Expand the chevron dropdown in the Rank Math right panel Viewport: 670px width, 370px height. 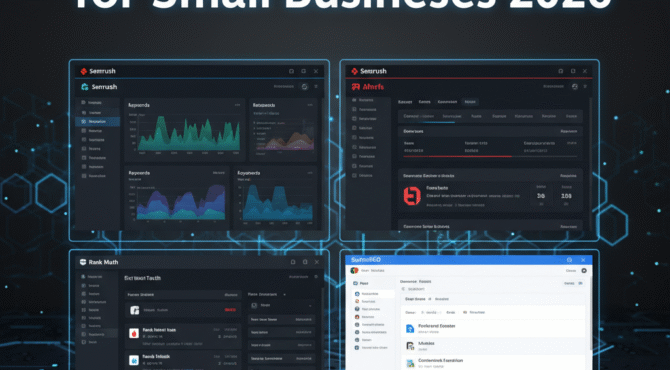[310, 306]
